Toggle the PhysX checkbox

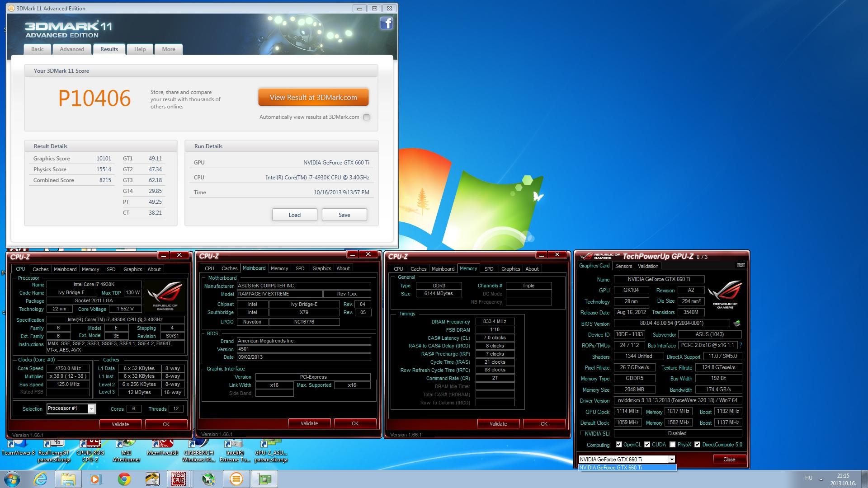point(672,445)
